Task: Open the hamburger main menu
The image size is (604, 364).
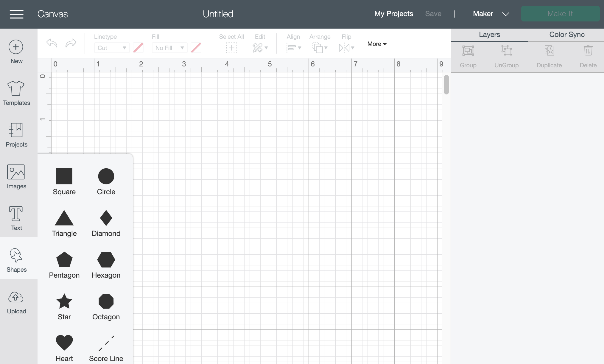Action: click(x=16, y=14)
